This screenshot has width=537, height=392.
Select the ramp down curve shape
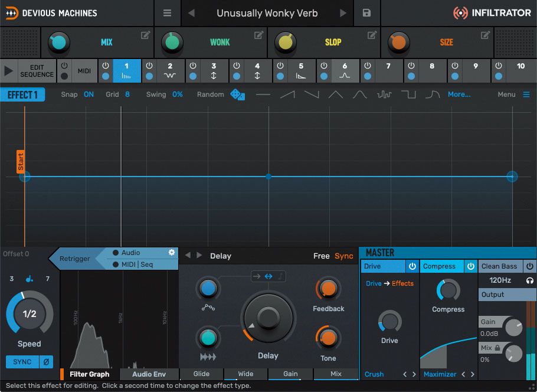click(x=312, y=94)
